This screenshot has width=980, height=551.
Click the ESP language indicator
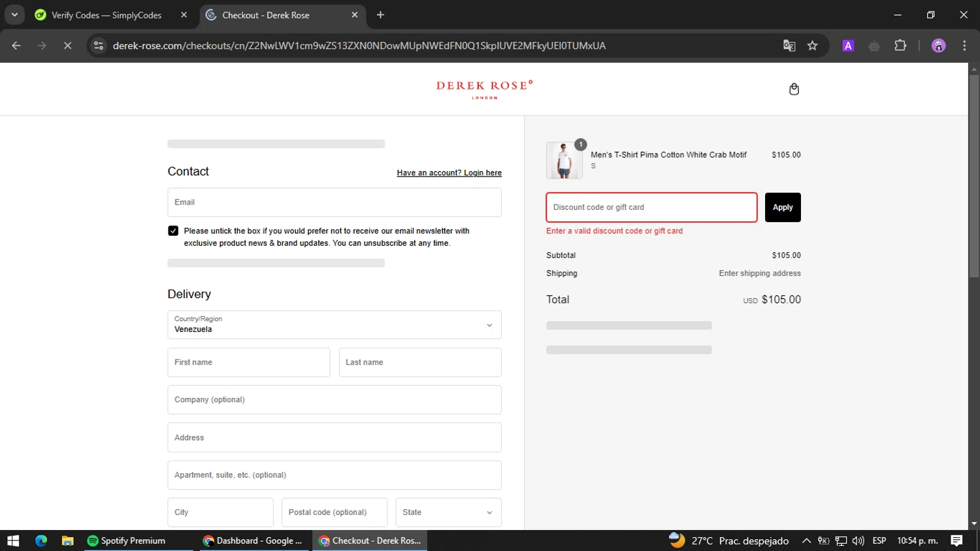879,541
